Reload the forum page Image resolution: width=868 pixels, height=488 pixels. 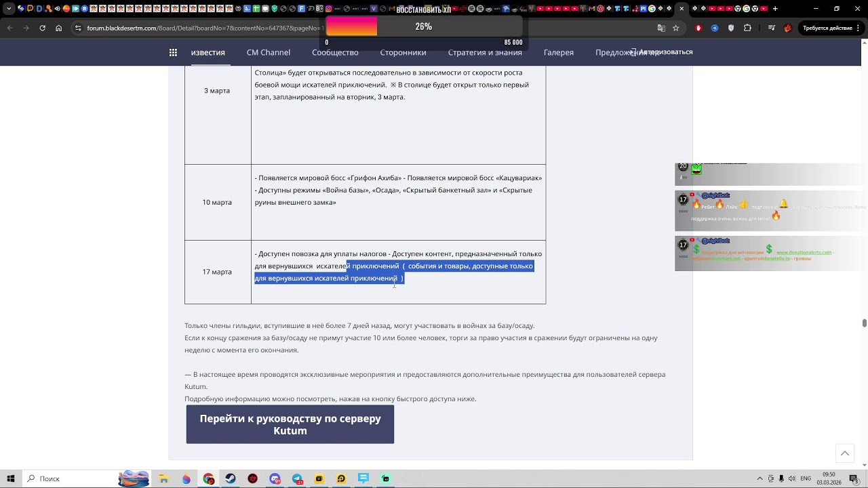[x=42, y=28]
